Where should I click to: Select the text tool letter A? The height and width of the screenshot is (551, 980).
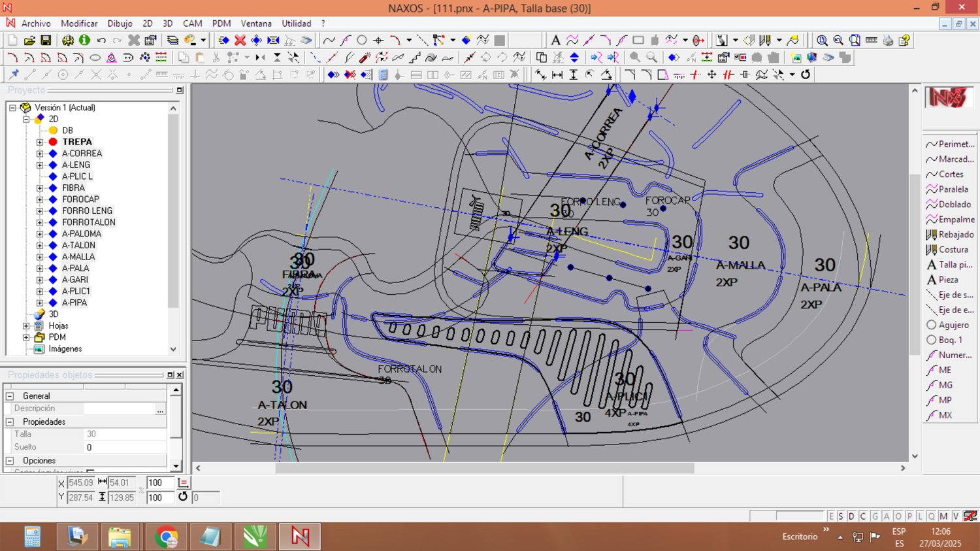pos(555,41)
